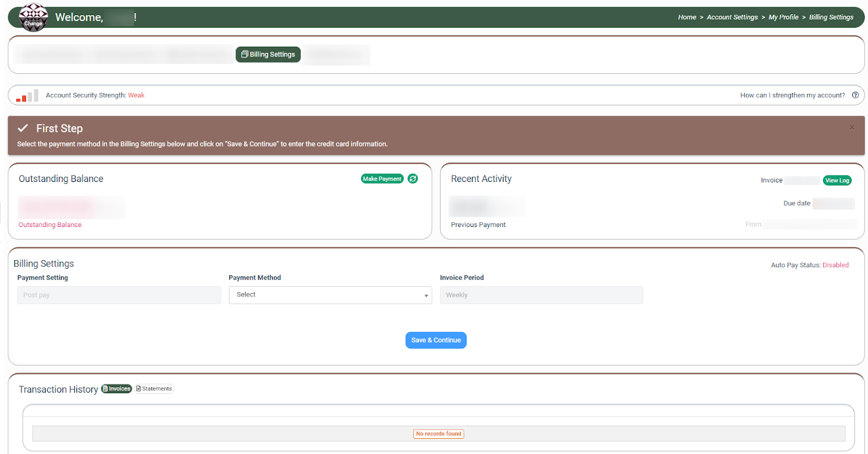
Task: Switch to the Statements tab
Action: point(154,389)
